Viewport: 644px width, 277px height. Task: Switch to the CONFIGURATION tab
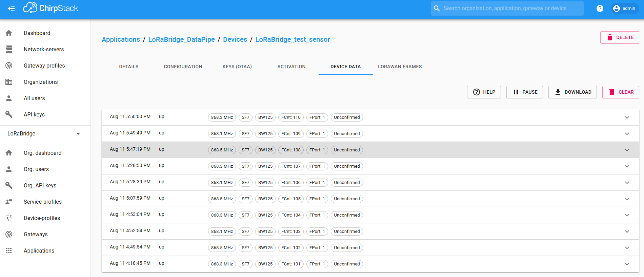point(183,67)
